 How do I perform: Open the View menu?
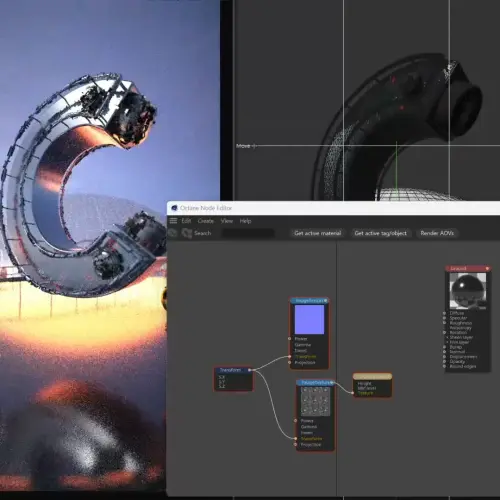coord(227,221)
